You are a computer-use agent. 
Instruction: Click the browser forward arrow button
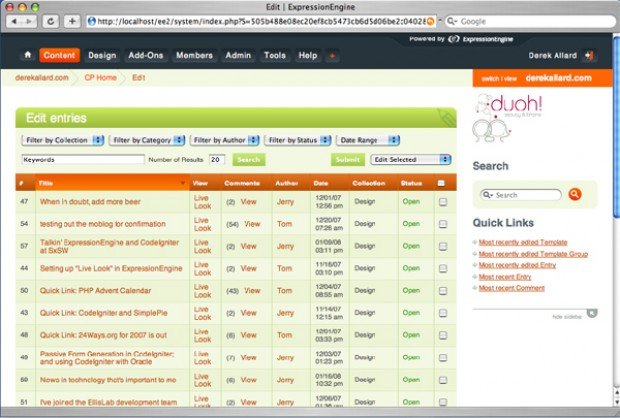pyautogui.click(x=29, y=21)
